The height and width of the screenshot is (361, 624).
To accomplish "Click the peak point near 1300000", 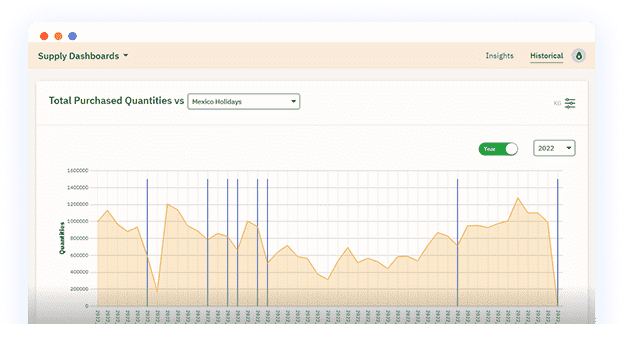I will pos(518,198).
